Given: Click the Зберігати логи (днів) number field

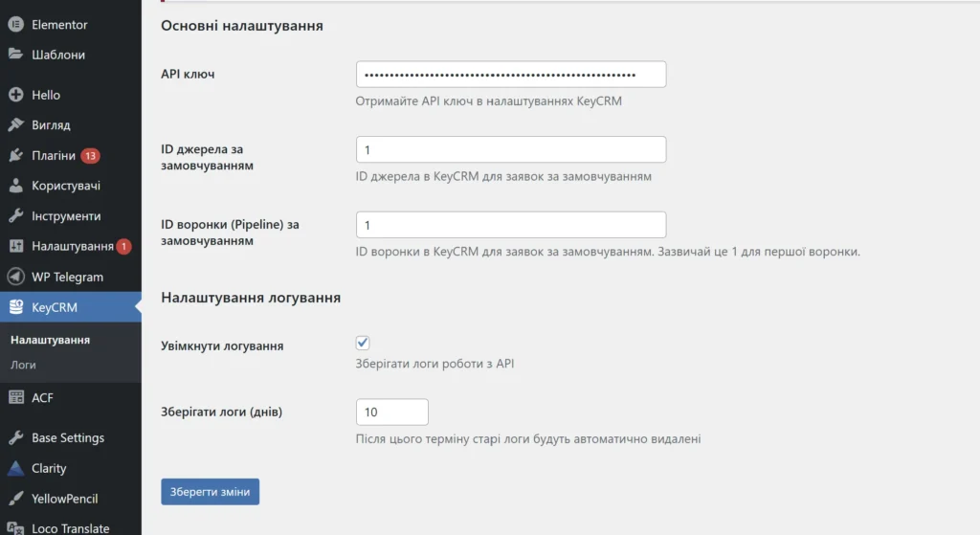Looking at the screenshot, I should coord(391,412).
